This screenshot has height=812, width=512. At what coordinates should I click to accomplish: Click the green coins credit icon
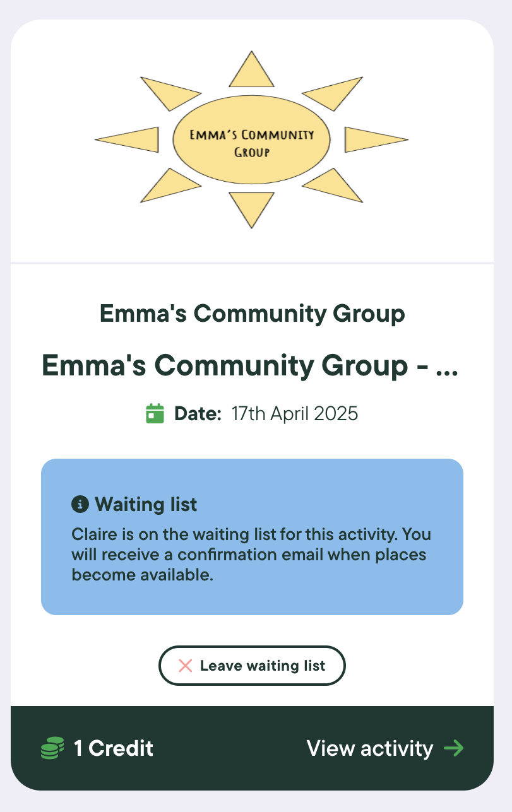(x=52, y=748)
